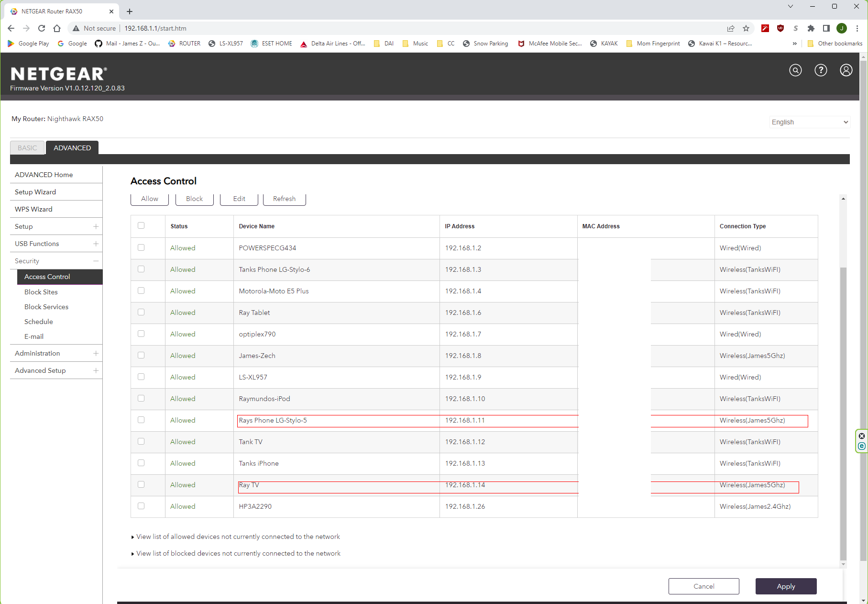This screenshot has height=604, width=868.
Task: Reload the page with browser refresh icon
Action: (42, 28)
